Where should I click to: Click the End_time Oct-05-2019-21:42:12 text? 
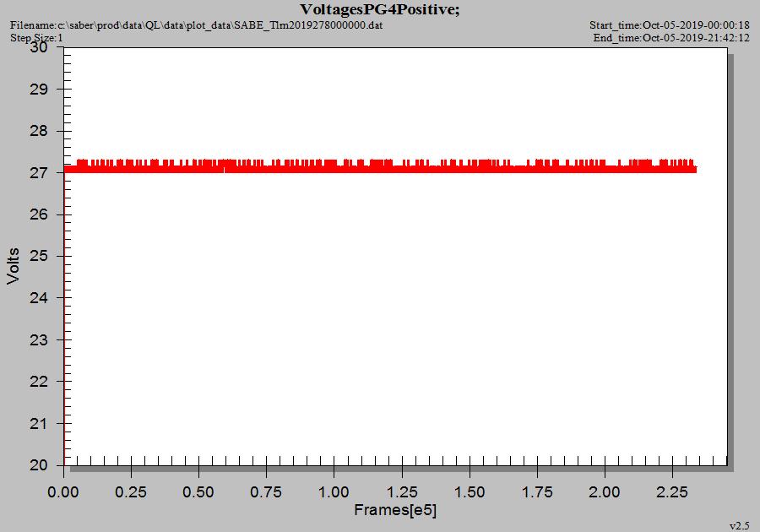point(671,38)
